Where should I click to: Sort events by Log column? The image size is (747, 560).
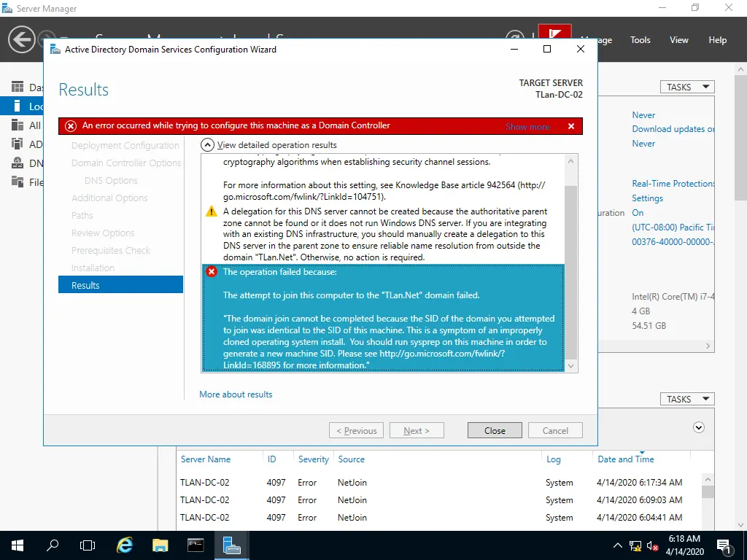(x=553, y=459)
